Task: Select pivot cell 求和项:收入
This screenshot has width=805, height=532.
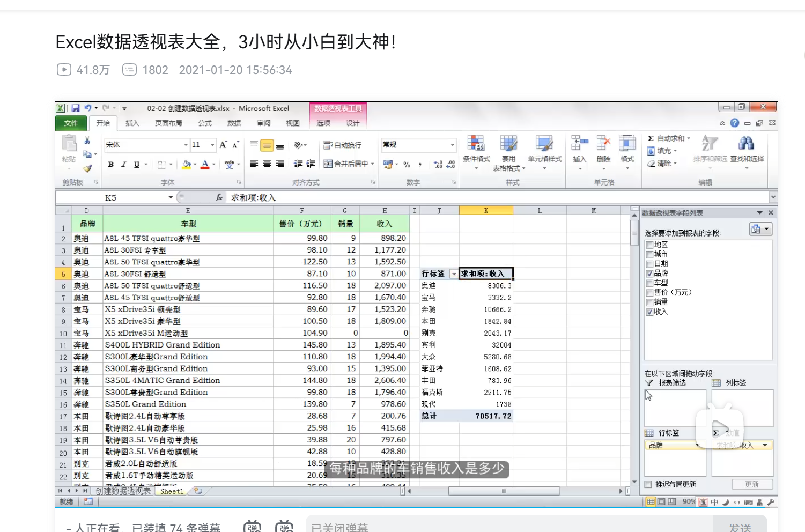Action: coord(486,274)
